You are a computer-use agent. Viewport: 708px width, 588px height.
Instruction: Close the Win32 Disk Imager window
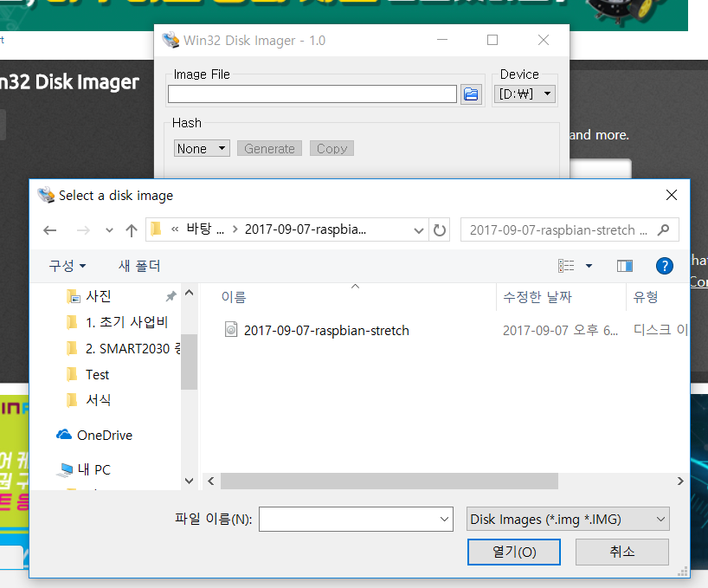(x=544, y=40)
